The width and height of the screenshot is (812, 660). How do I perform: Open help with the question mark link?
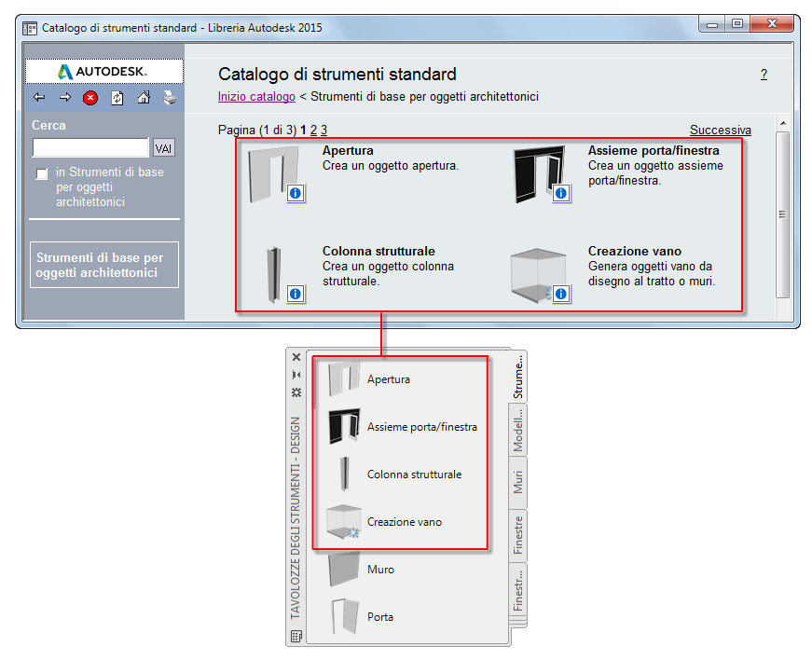[x=764, y=75]
